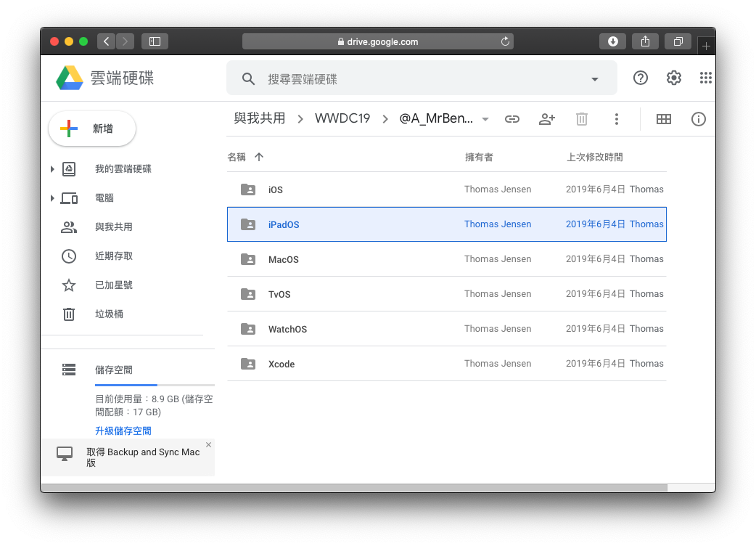The image size is (756, 546).
Task: Open 電腦 in sidebar
Action: coord(104,198)
